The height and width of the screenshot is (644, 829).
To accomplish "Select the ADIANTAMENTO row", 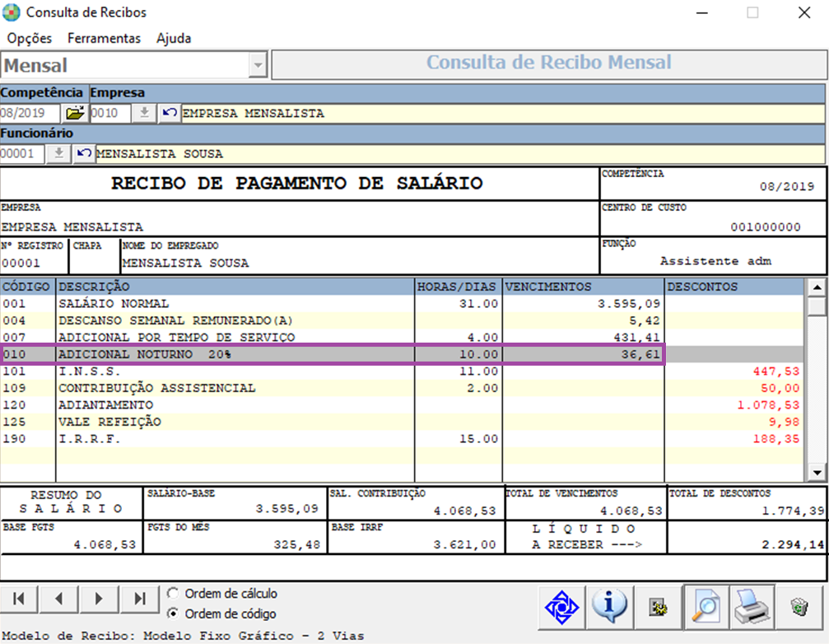I will (402, 405).
